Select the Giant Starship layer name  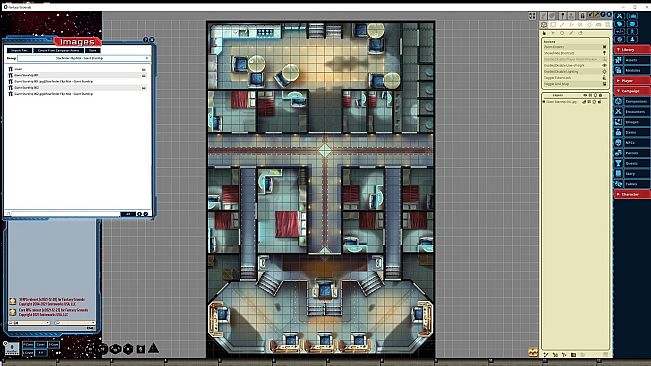pyautogui.click(x=562, y=102)
